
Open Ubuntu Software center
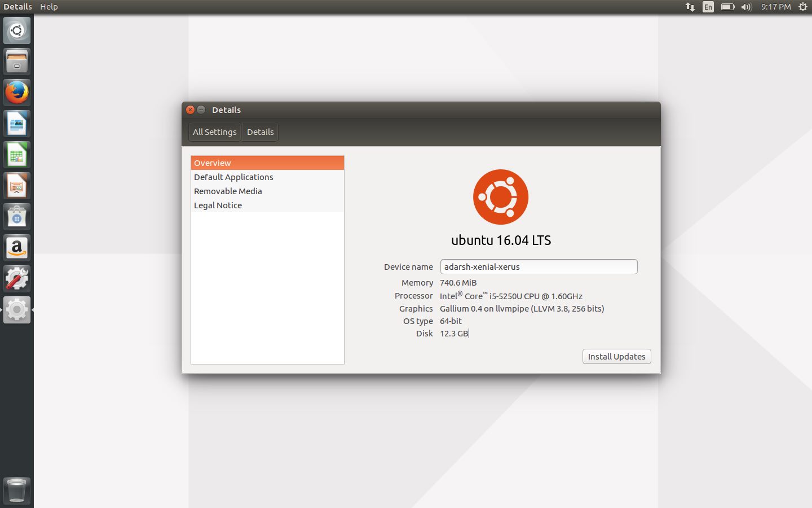coord(17,217)
